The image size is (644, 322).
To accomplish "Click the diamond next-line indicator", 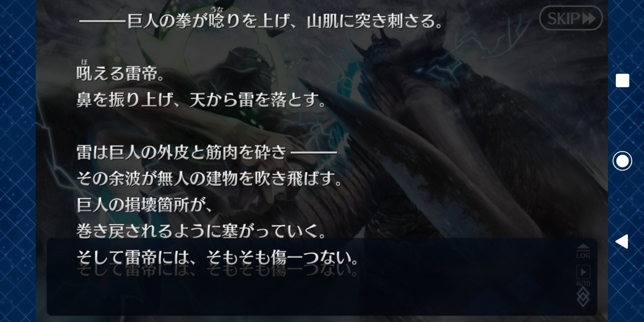I will pos(583,297).
